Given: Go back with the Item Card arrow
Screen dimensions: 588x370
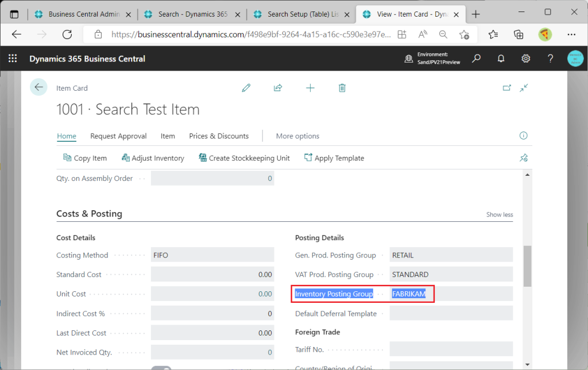Looking at the screenshot, I should tap(38, 87).
